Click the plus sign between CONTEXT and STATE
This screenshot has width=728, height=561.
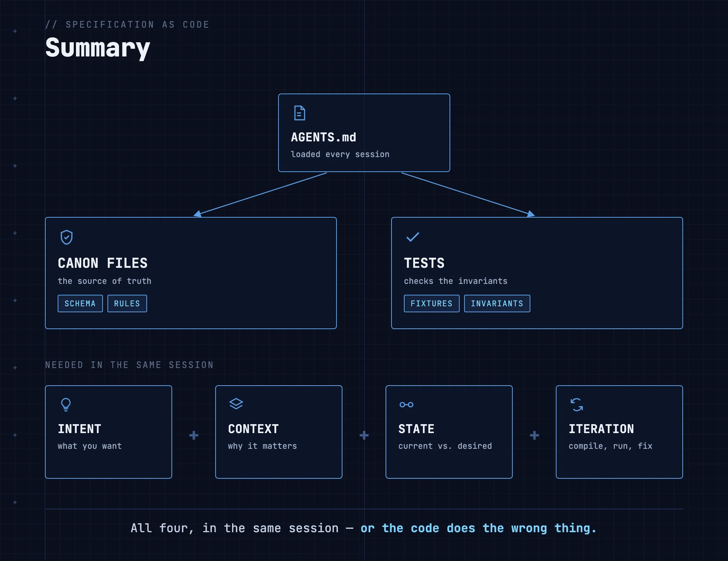coord(364,435)
